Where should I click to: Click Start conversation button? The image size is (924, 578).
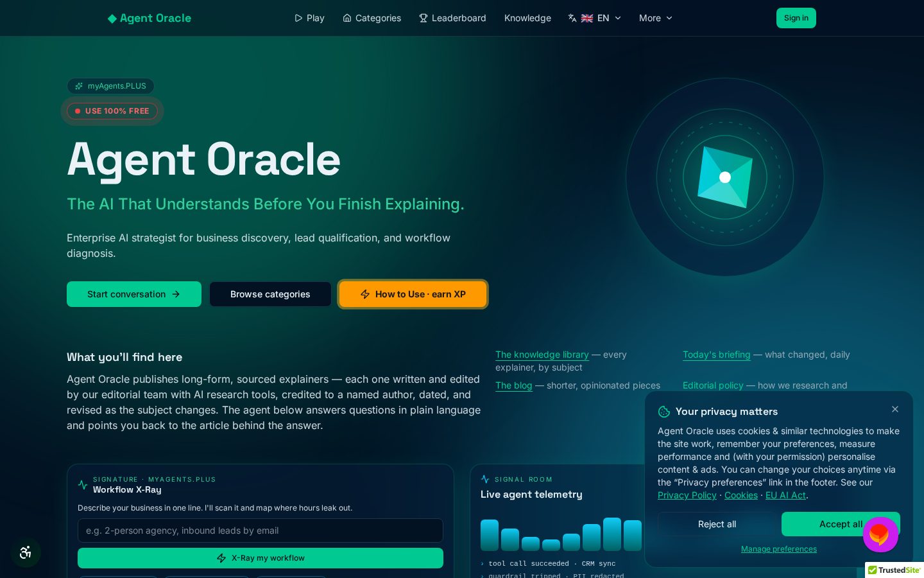click(134, 294)
